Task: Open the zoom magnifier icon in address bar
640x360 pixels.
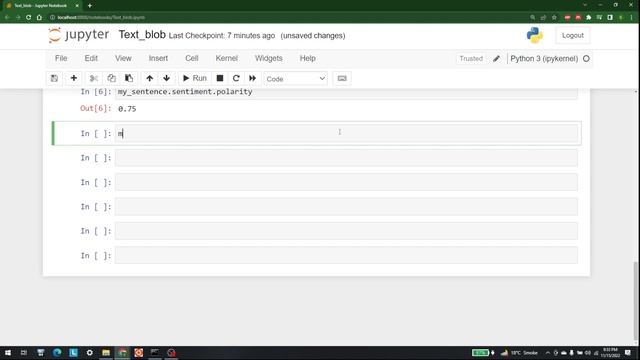Action: 533,18
